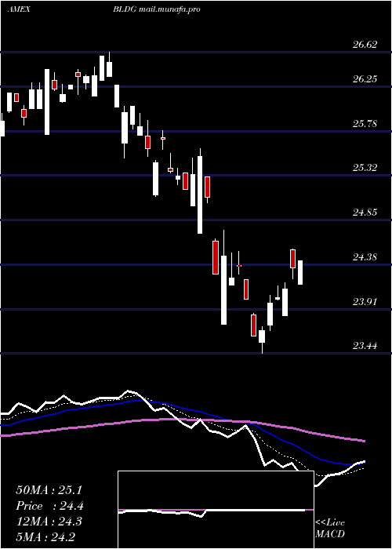
Task: Open the MACD inset chart panel
Action: [x=216, y=510]
